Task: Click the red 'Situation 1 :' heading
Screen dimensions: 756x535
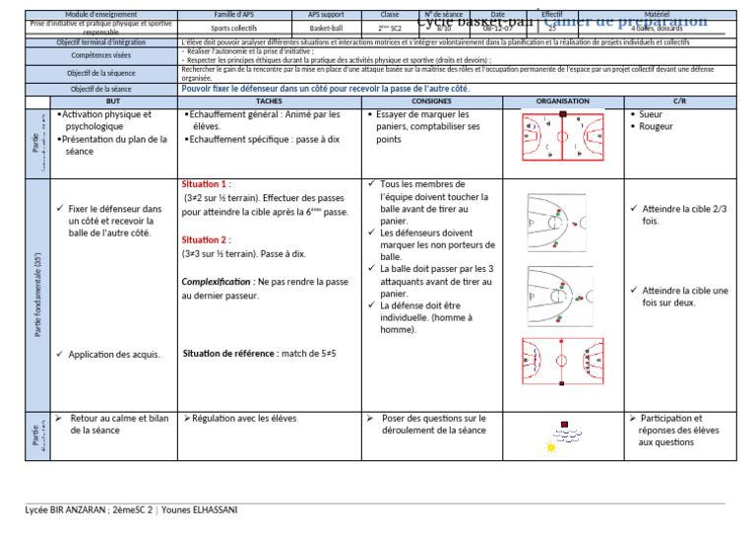Action: point(206,184)
